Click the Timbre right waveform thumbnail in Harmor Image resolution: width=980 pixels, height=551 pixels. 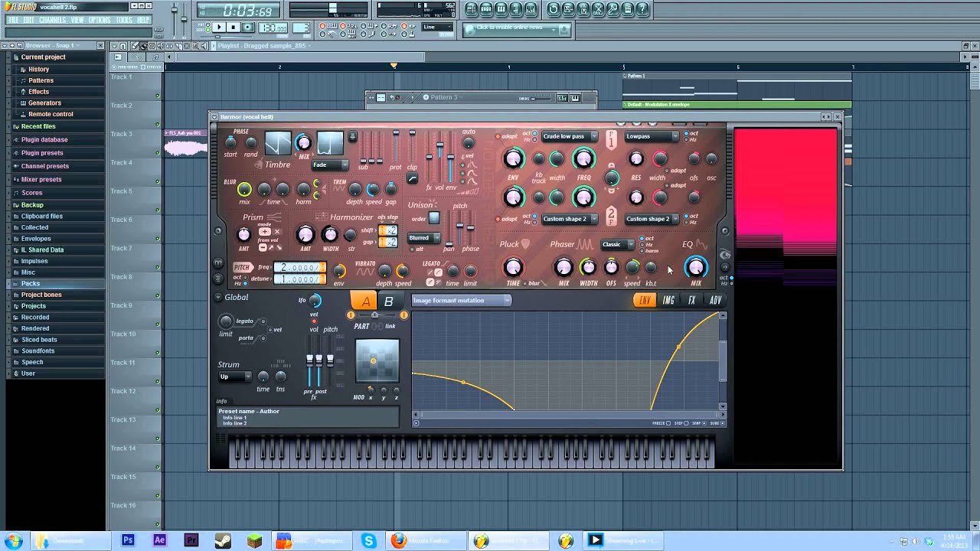330,143
